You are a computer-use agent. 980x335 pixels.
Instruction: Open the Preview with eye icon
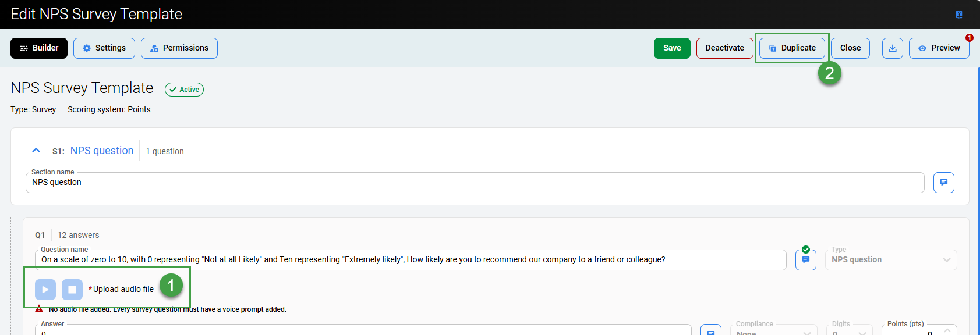tap(939, 48)
